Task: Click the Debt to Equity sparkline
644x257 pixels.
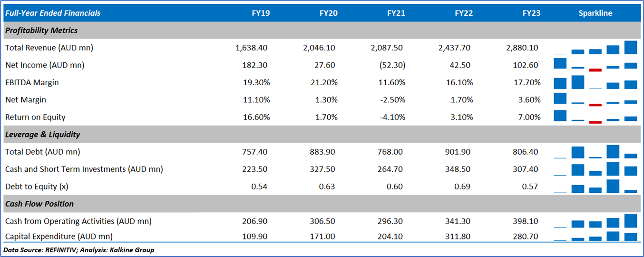Action: coord(595,186)
